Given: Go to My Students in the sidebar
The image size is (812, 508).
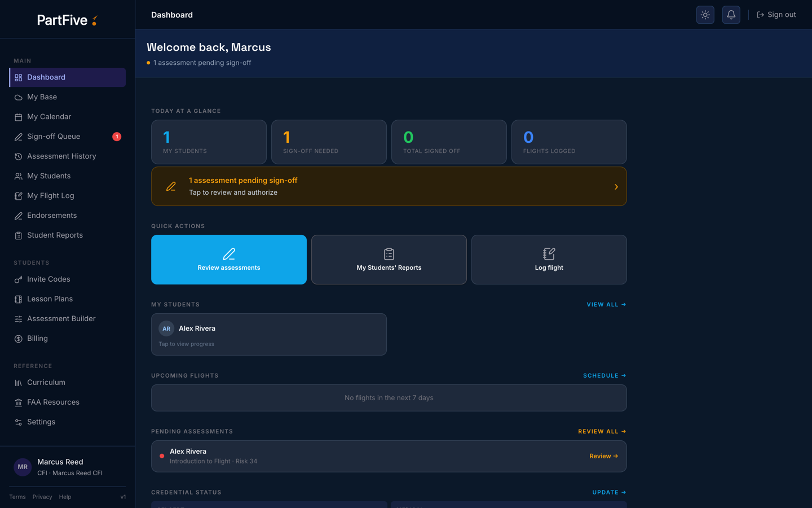Looking at the screenshot, I should 68,176.
